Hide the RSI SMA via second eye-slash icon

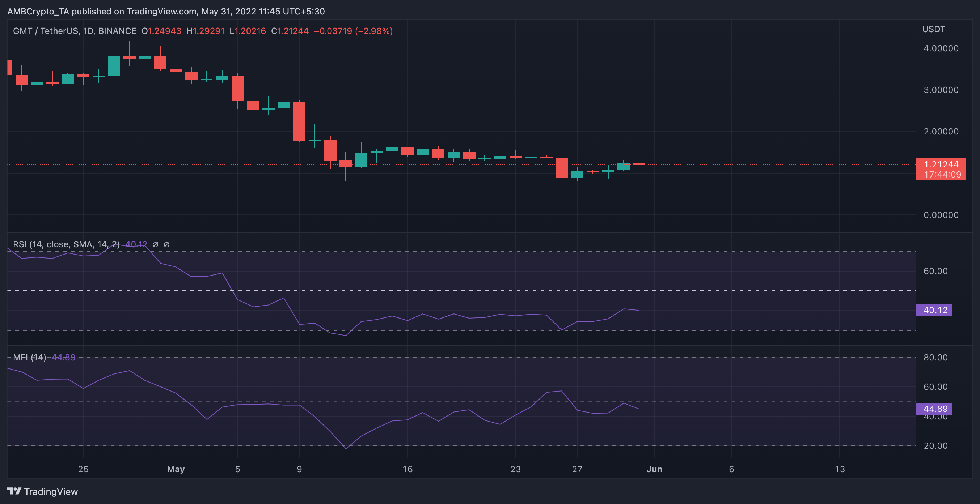click(166, 245)
